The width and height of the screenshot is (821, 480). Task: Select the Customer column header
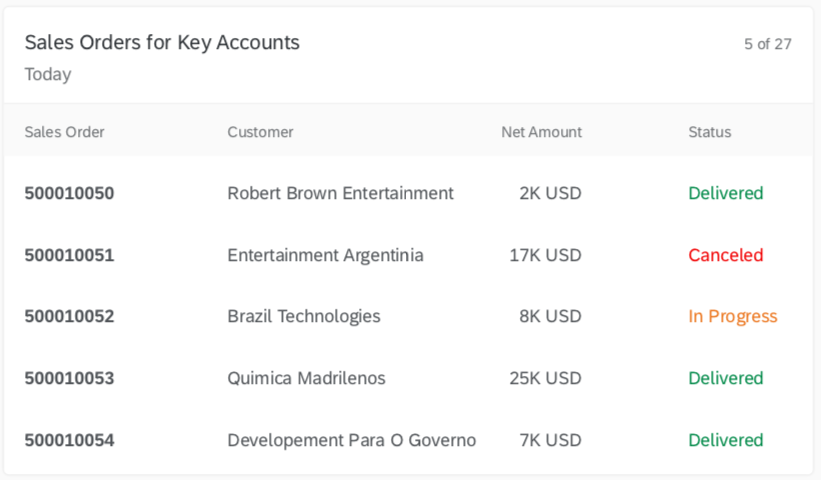pos(260,132)
